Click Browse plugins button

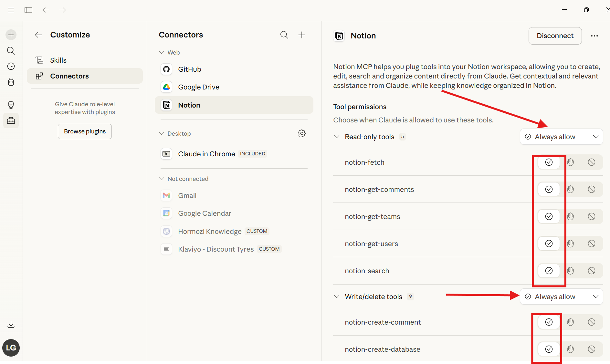[x=85, y=131]
